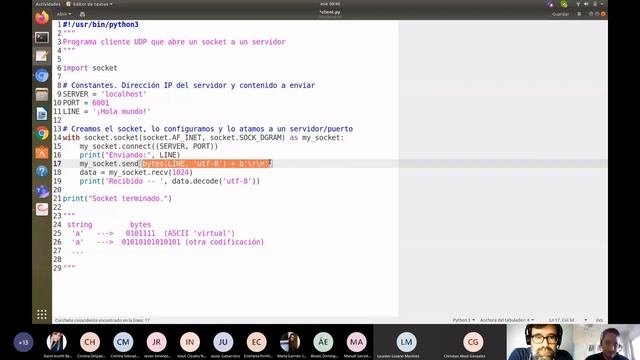Viewport: 640px width, 360px height.
Task: Click the status bar message about line 17
Action: click(x=102, y=320)
